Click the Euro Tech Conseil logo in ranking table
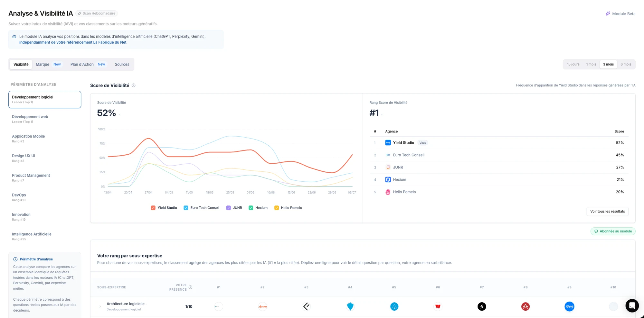Screen dimensions: 644x318 pyautogui.click(x=388, y=155)
